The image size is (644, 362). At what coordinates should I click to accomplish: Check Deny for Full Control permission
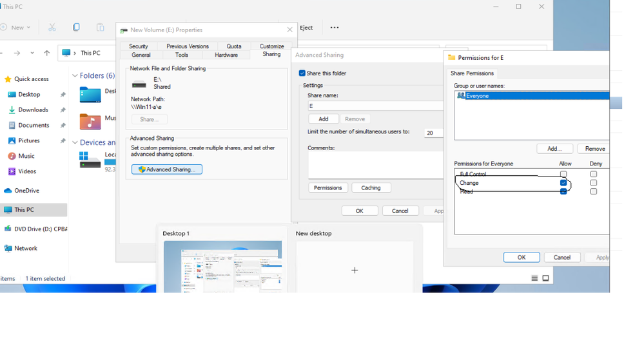(594, 174)
